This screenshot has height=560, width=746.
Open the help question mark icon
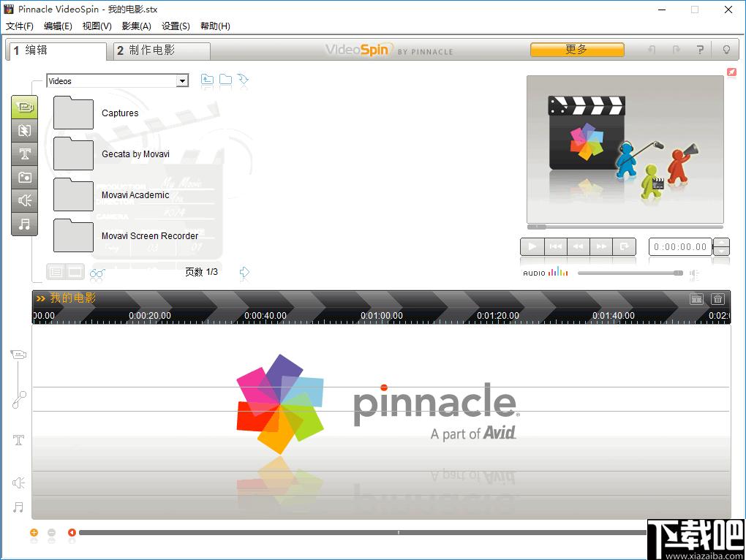pos(700,50)
